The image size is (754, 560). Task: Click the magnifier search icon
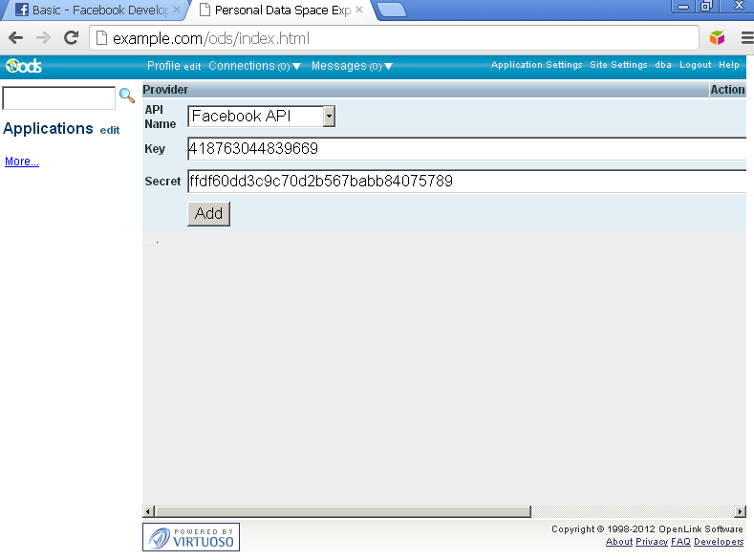pyautogui.click(x=127, y=96)
